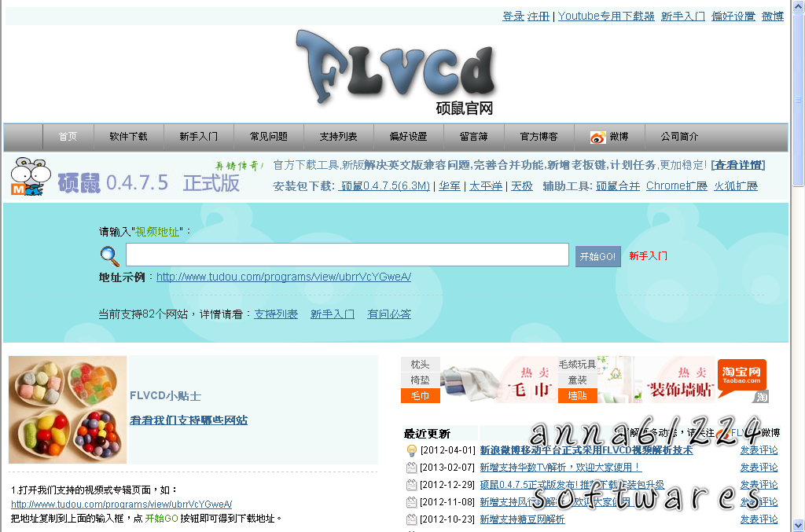Open the Chrome扩展 link
This screenshot has width=805, height=532.
click(x=677, y=185)
